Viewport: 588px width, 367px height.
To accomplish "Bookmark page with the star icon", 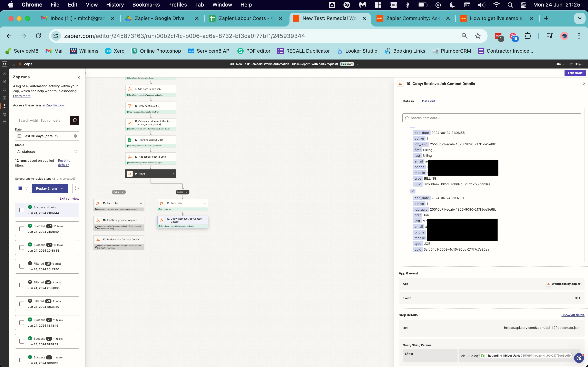I will point(478,36).
